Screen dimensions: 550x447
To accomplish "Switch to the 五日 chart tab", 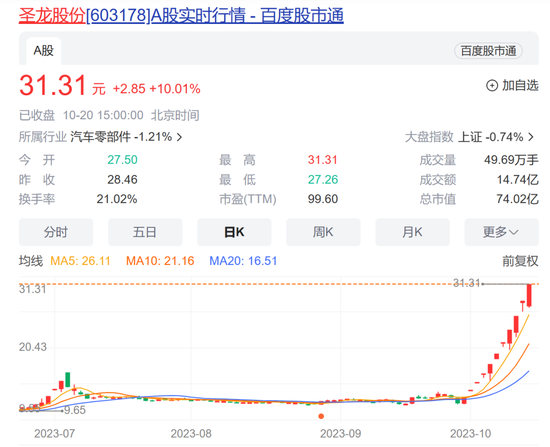I will click(145, 232).
